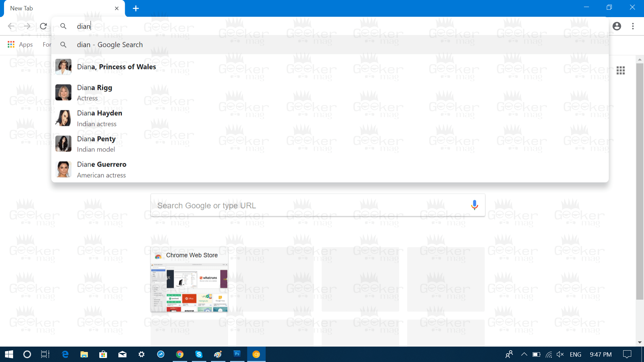This screenshot has height=362, width=644.
Task: Open the Chrome profile account icon
Action: [x=616, y=26]
